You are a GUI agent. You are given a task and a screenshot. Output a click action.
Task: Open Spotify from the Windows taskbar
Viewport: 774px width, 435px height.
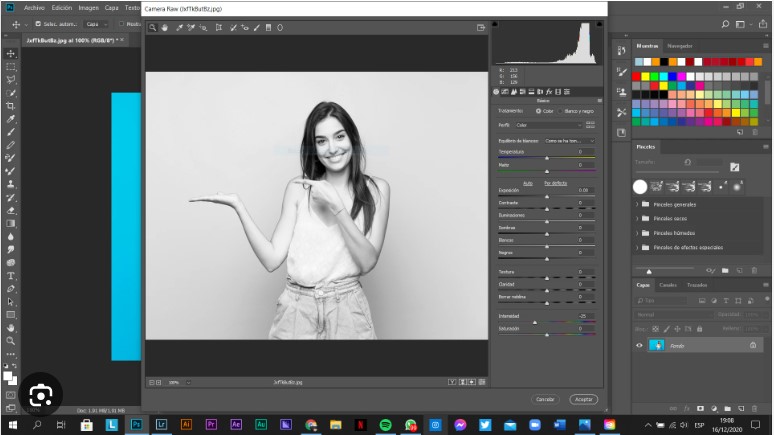click(x=386, y=424)
